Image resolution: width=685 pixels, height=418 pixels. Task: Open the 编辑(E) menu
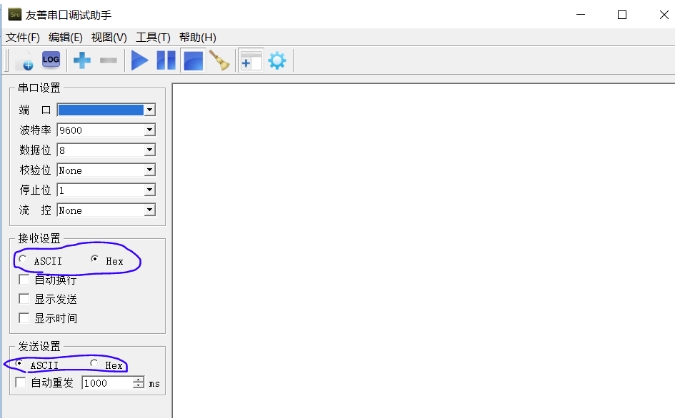[x=65, y=38]
